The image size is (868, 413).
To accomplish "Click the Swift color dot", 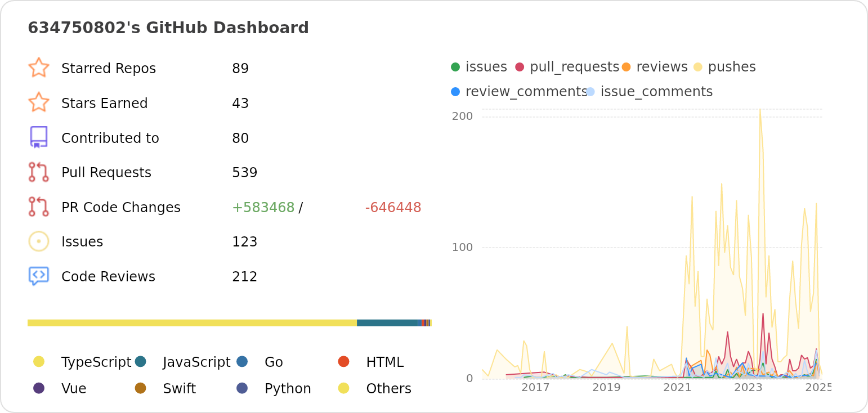I will pyautogui.click(x=141, y=388).
